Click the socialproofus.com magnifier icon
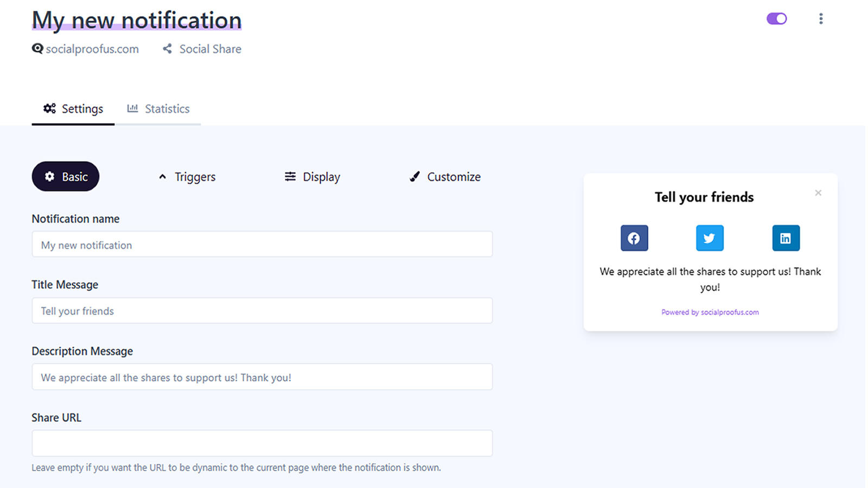The image size is (868, 488). pyautogui.click(x=37, y=49)
